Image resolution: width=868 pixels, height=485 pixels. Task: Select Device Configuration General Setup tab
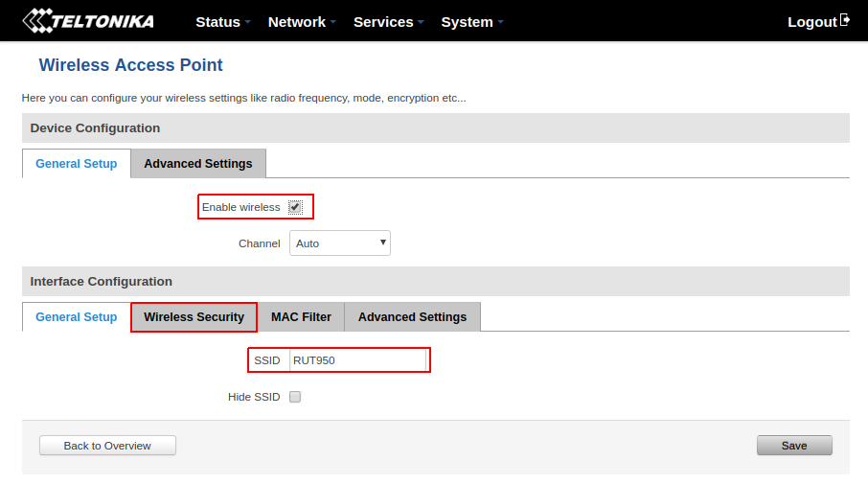pyautogui.click(x=77, y=164)
